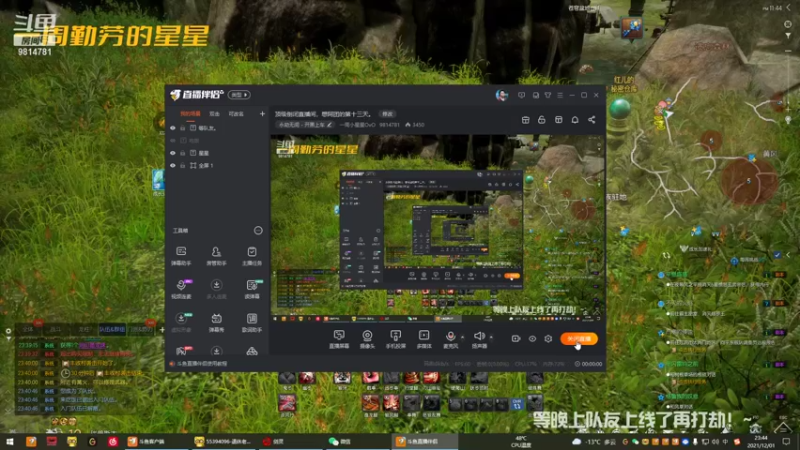The height and width of the screenshot is (450, 800).
Task: Open the 弹幕秀 tool icon
Action: tap(216, 322)
